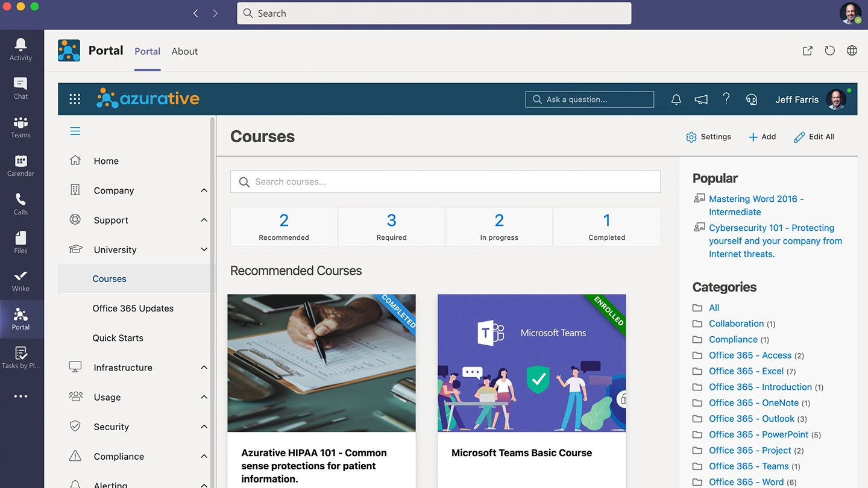Screen dimensions: 868x488
Task: Expand the Company menu chevron
Action: [x=204, y=190]
